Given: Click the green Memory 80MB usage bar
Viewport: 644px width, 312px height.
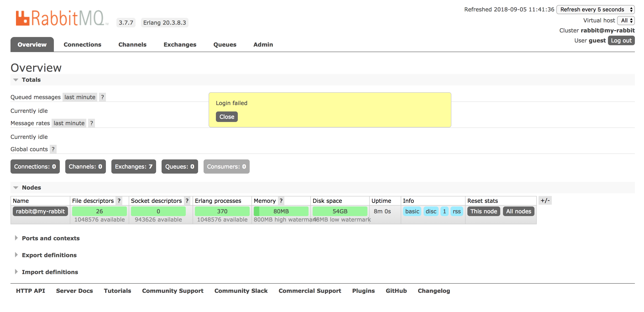Looking at the screenshot, I should pos(281,211).
